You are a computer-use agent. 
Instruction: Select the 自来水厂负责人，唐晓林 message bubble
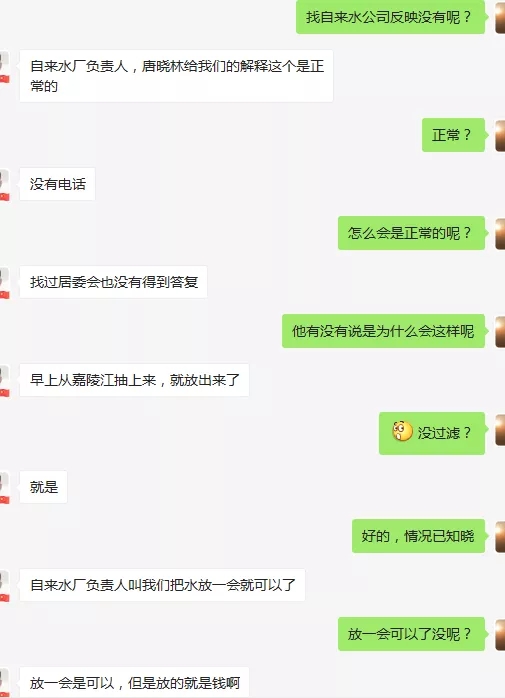pyautogui.click(x=176, y=76)
